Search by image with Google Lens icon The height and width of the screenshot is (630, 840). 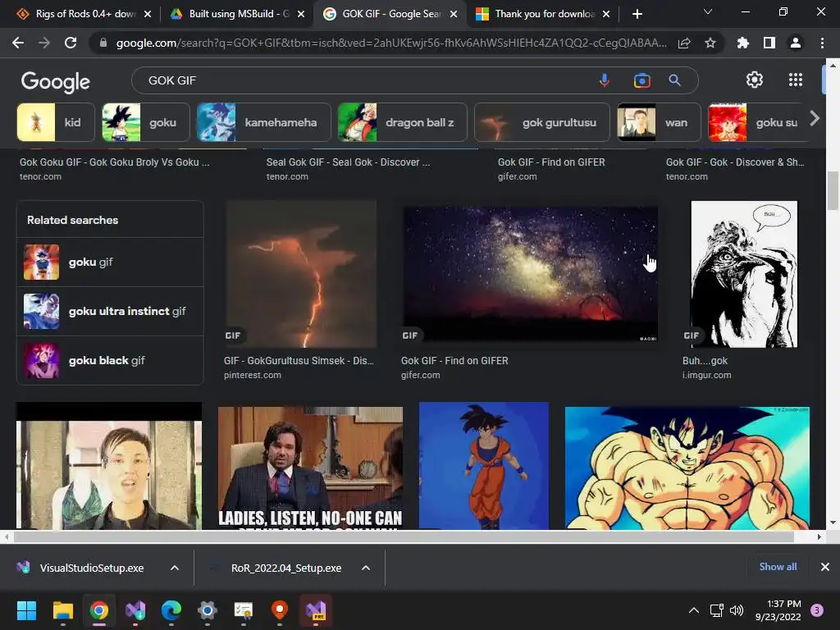(641, 80)
